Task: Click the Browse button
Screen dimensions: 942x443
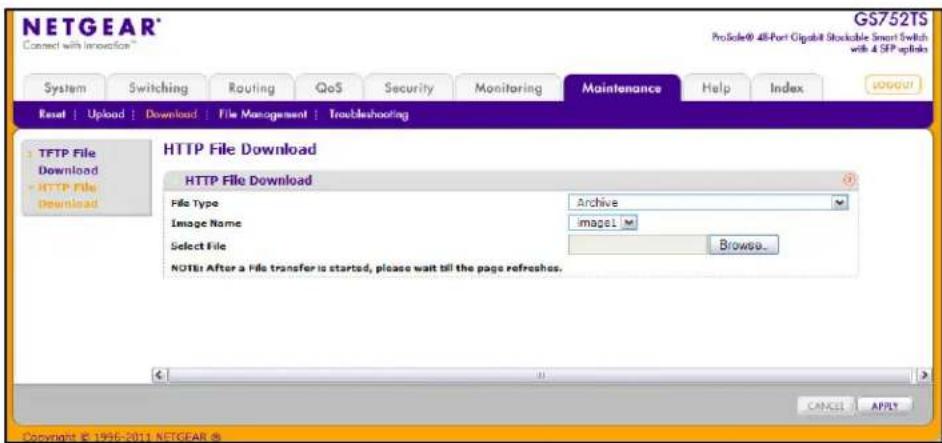Action: (x=744, y=245)
